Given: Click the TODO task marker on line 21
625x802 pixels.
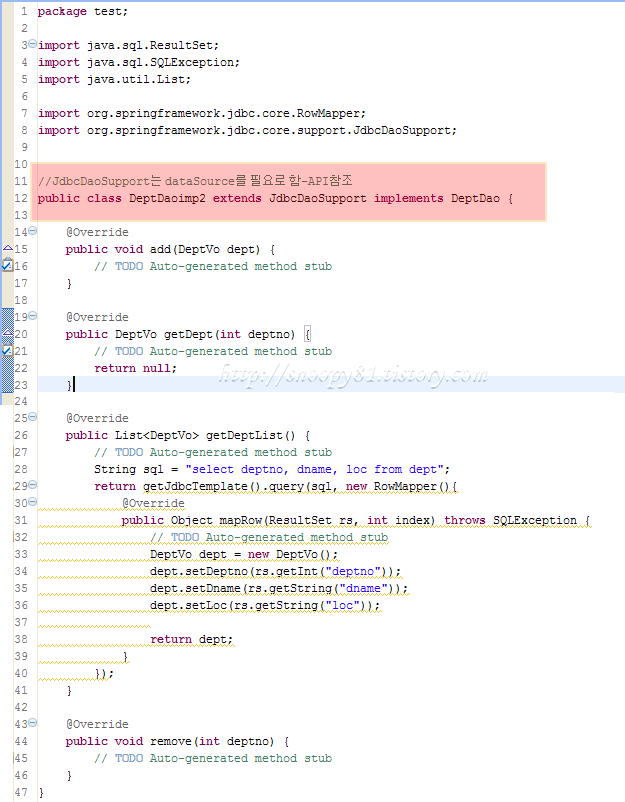Looking at the screenshot, I should click(x=7, y=350).
